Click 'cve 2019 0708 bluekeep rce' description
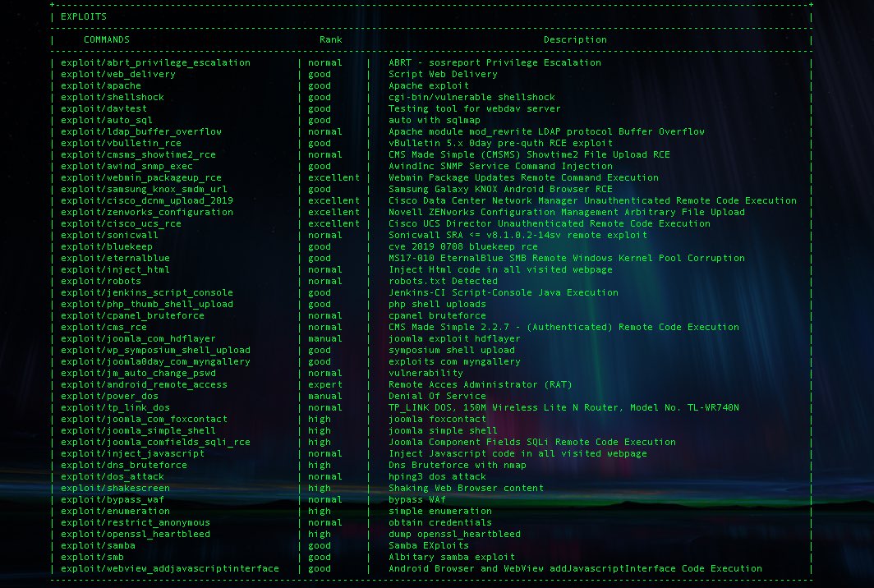 (463, 247)
